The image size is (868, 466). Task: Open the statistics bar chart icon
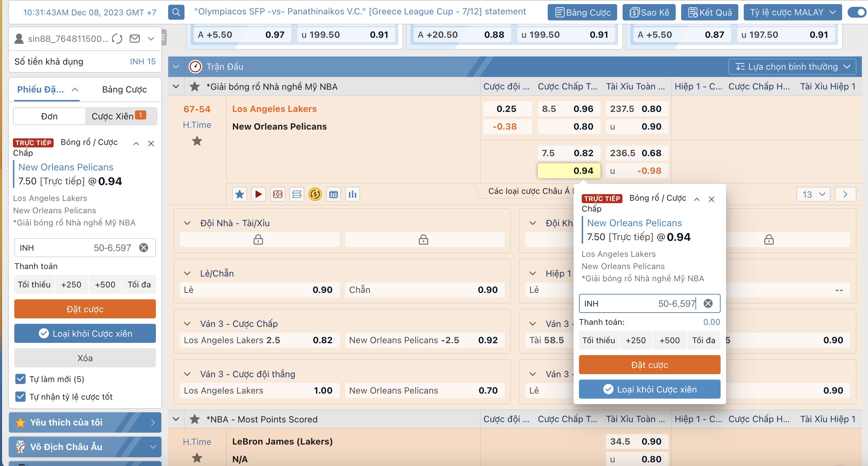(353, 194)
